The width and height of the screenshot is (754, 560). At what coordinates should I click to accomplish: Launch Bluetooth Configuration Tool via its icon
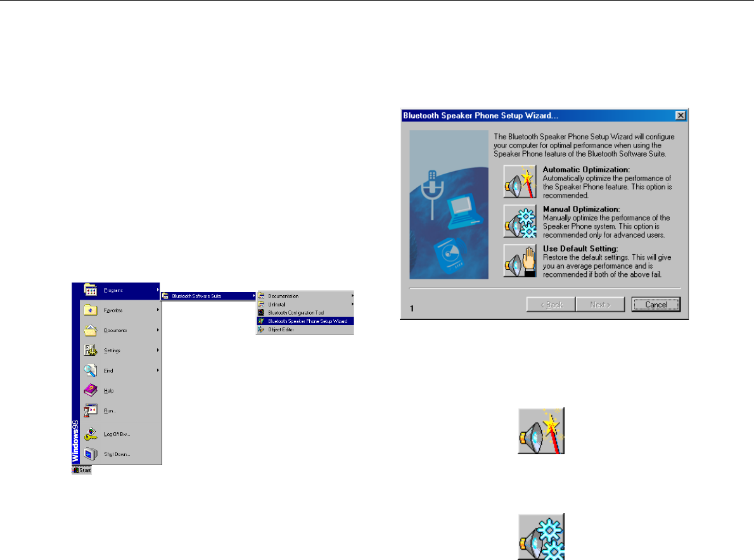click(261, 312)
